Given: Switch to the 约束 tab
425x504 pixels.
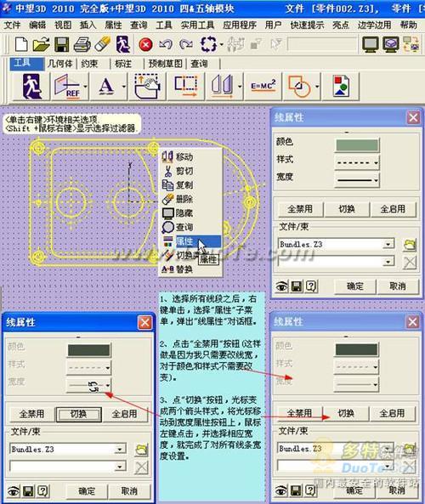Looking at the screenshot, I should pos(89,64).
